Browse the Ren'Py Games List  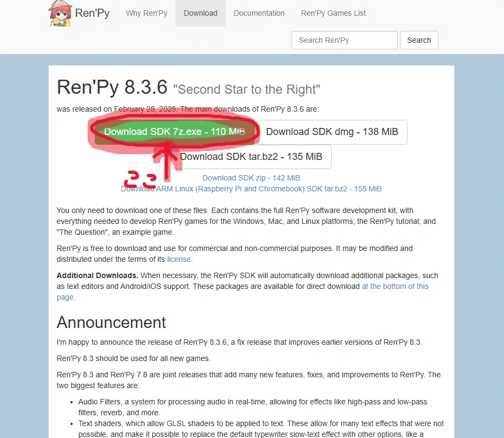(333, 13)
